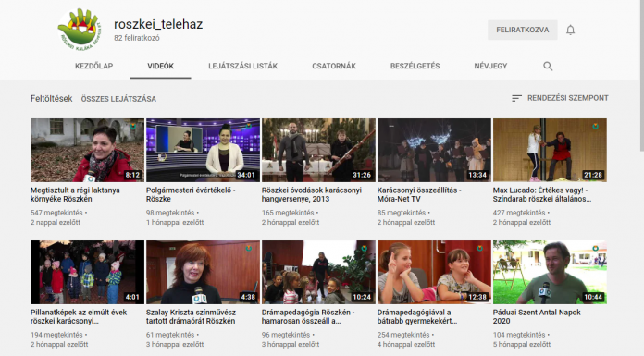Toggle the notification bell for this channel
This screenshot has height=356, width=644.
click(570, 30)
